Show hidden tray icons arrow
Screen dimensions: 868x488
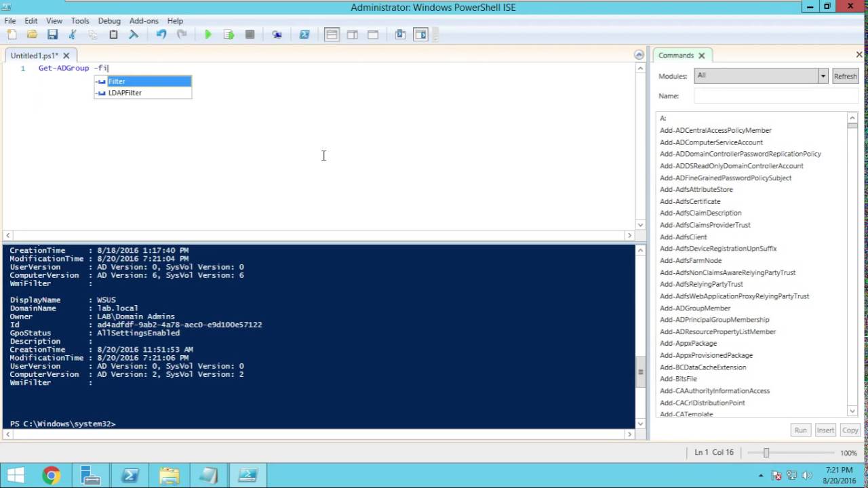pyautogui.click(x=762, y=476)
